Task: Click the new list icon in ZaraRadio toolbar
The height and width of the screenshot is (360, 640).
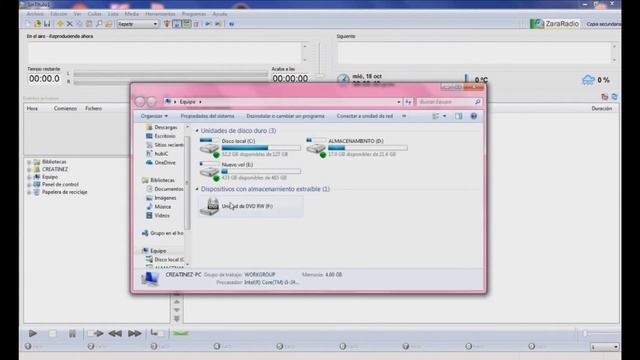Action: 29,24
